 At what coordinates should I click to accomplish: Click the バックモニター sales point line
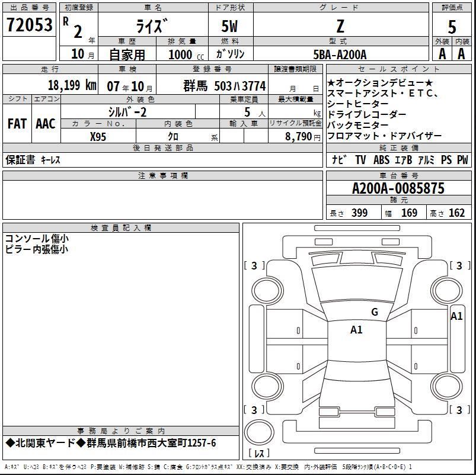(357, 126)
